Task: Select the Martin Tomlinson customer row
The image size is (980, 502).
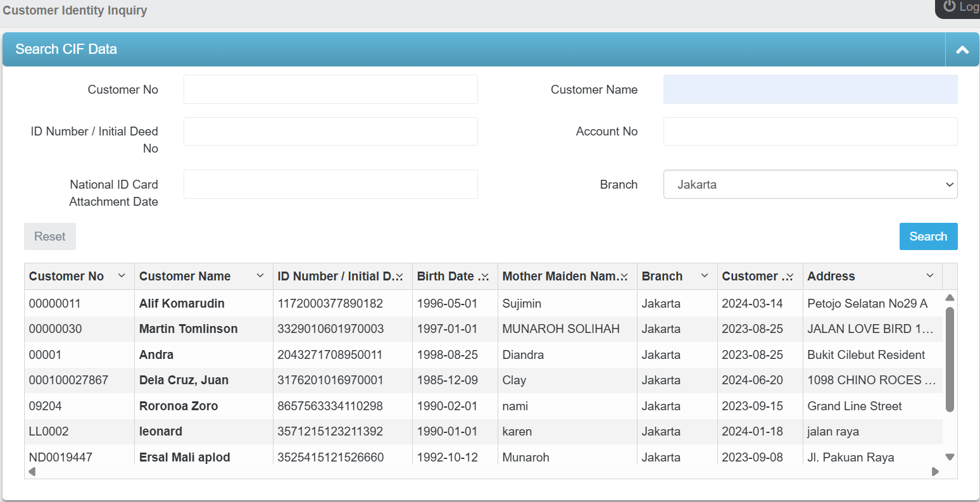Action: click(x=188, y=329)
